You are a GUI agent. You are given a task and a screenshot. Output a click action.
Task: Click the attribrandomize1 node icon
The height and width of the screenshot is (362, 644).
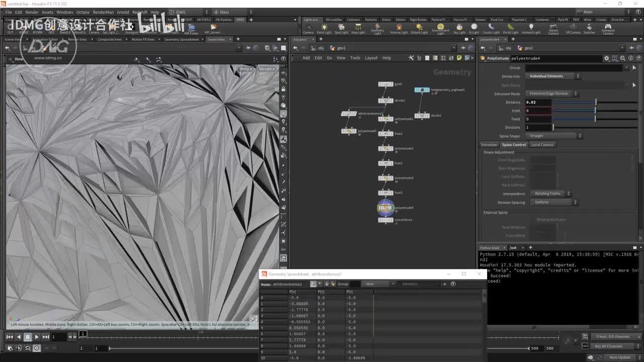(348, 114)
